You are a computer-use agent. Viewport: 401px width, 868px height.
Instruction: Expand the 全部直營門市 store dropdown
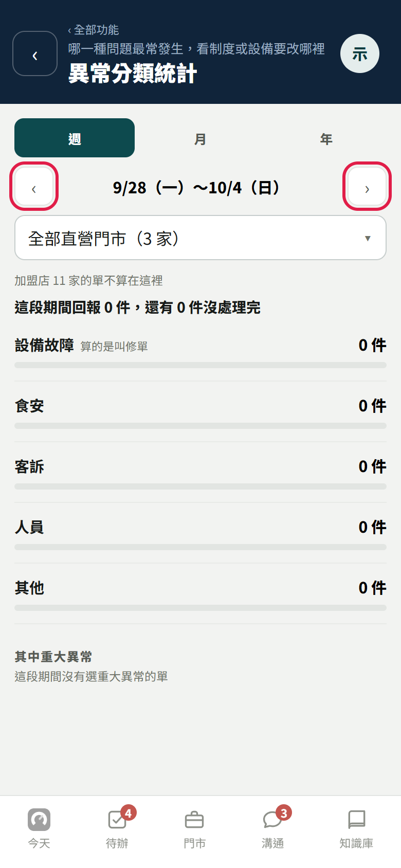[200, 238]
